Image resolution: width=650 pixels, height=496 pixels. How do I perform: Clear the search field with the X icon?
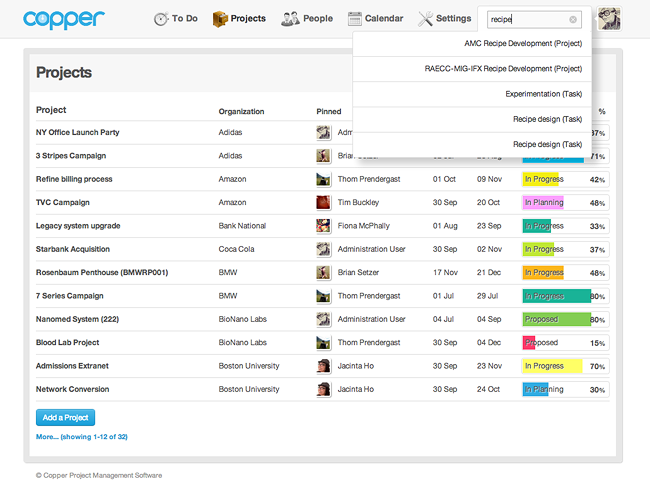point(573,19)
